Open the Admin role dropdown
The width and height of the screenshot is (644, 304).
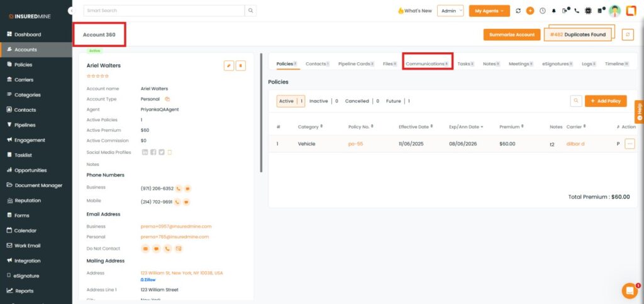point(451,11)
